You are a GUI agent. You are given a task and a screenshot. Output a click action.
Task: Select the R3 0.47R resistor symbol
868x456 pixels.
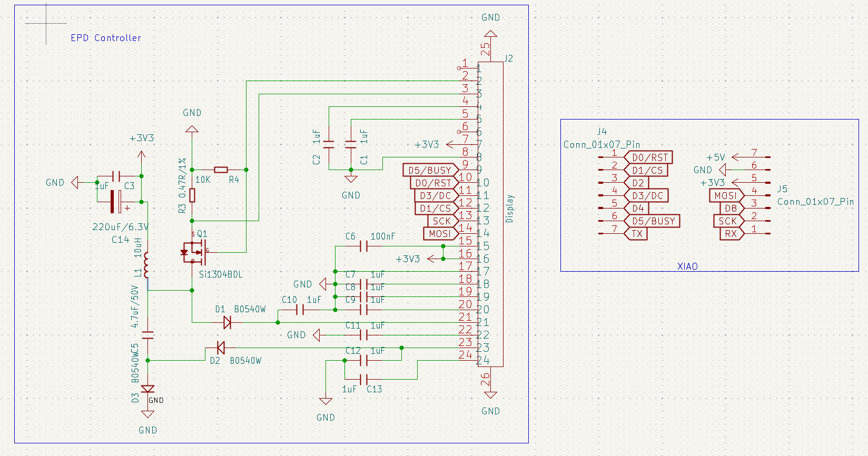coord(192,195)
